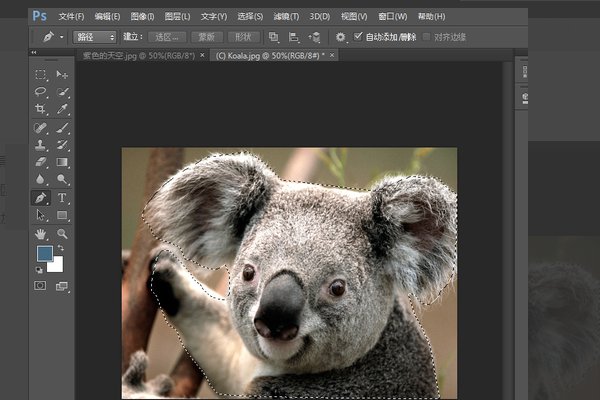600x400 pixels.
Task: Click the 形状 button
Action: (243, 37)
